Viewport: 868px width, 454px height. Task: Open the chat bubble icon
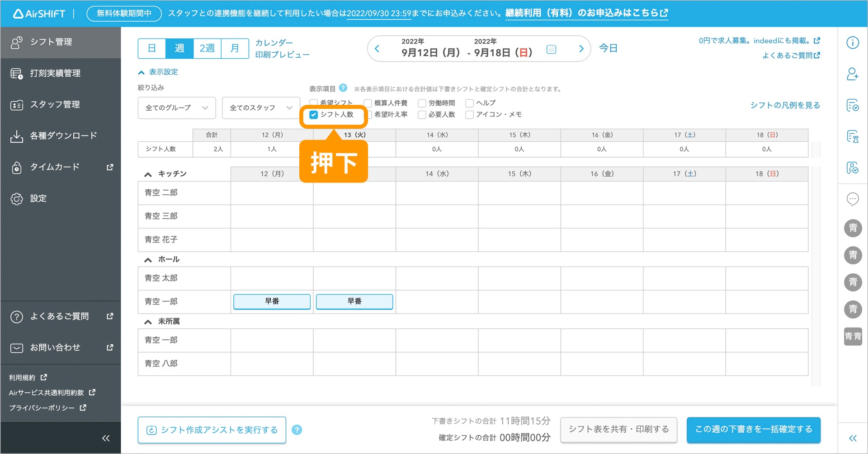pos(852,199)
